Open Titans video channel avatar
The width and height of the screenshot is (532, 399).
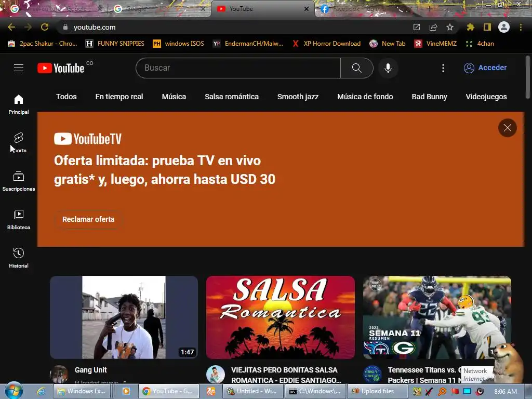tap(372, 374)
